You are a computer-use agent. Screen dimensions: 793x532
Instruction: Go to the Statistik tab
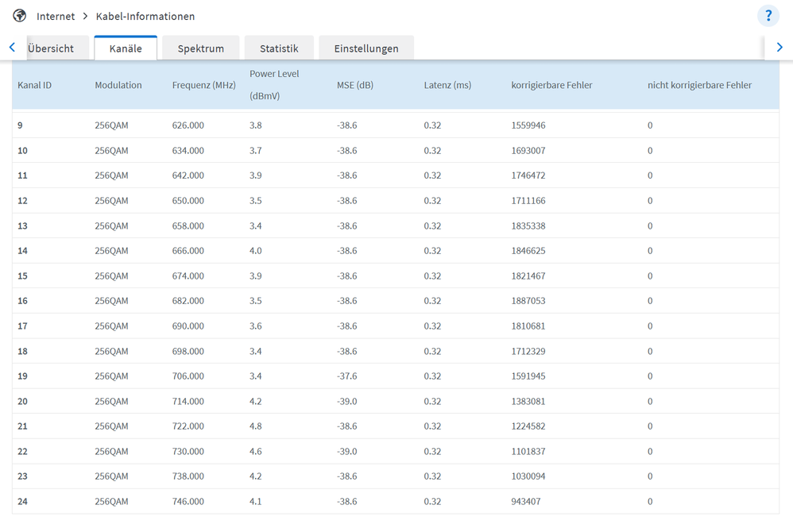click(x=279, y=48)
